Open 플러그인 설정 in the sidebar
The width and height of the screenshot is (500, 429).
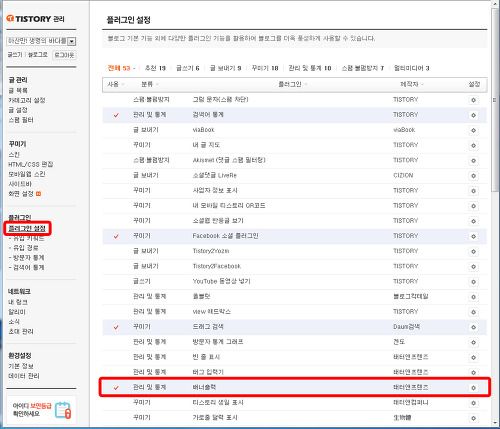(x=27, y=229)
